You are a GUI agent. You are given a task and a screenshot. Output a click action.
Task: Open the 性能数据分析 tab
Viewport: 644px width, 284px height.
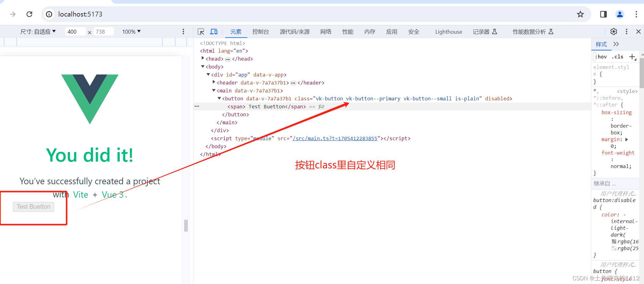(x=533, y=32)
